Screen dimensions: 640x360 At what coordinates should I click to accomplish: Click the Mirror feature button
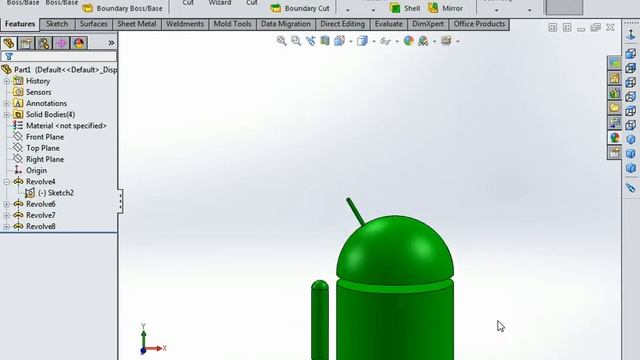[x=445, y=8]
